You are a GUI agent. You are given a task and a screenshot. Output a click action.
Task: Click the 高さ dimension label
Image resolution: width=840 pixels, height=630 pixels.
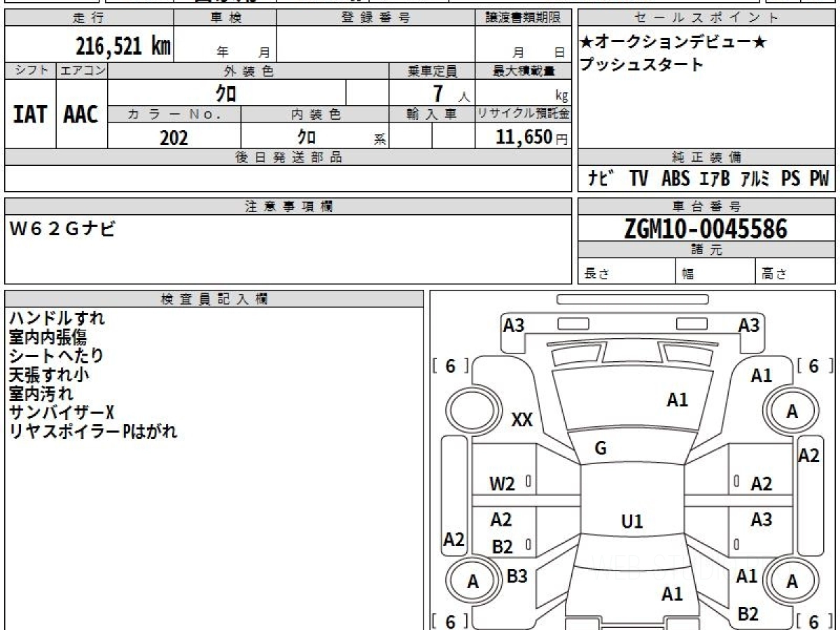pos(774,274)
